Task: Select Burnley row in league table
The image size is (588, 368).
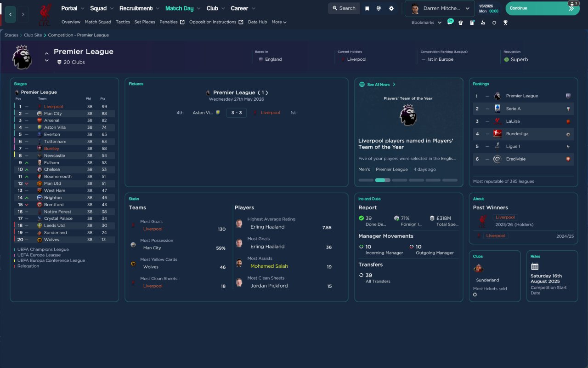Action: tap(64, 149)
